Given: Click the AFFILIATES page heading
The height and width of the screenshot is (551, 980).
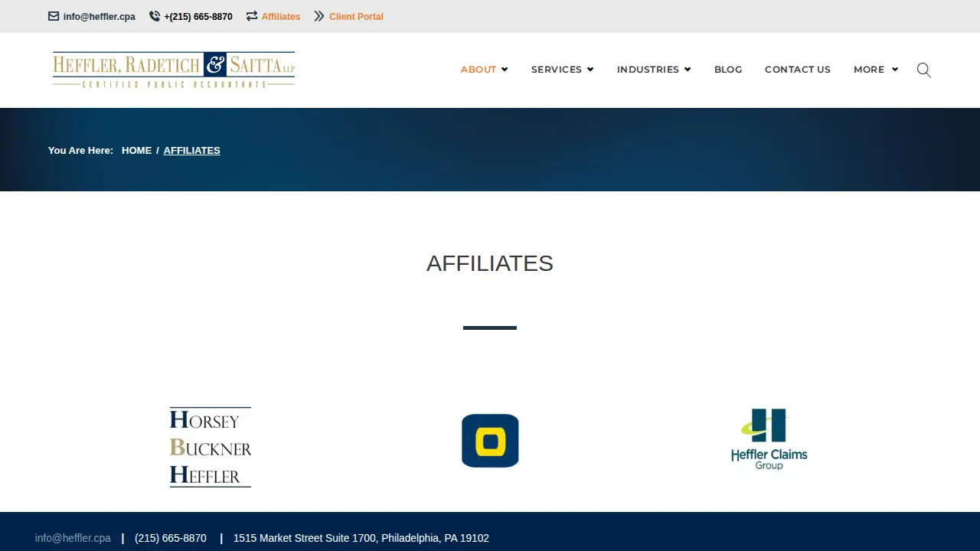Looking at the screenshot, I should click(x=490, y=263).
